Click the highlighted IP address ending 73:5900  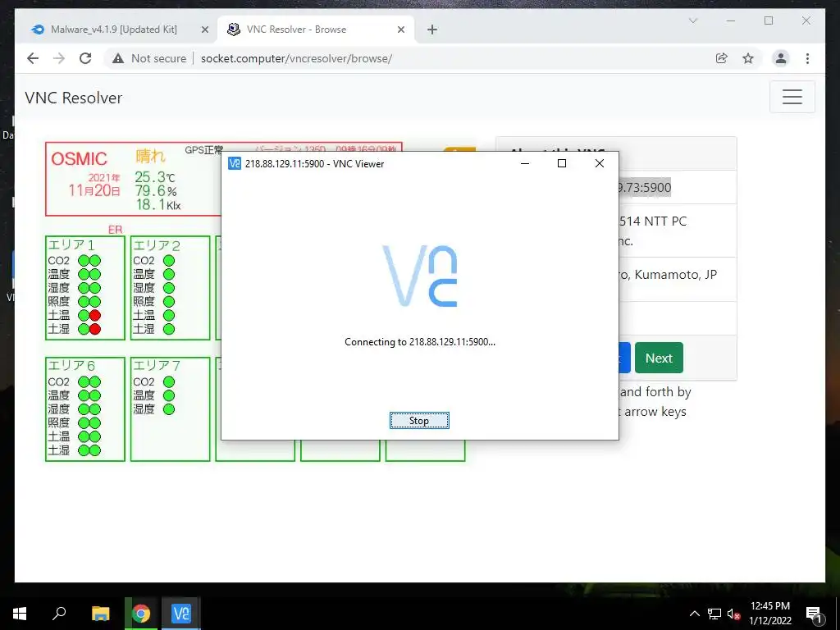(645, 188)
